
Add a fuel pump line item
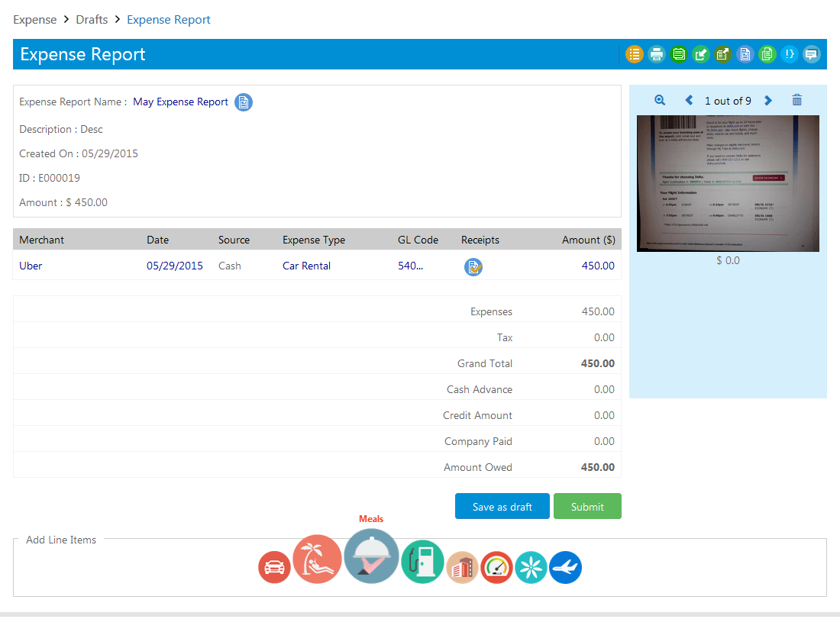422,563
